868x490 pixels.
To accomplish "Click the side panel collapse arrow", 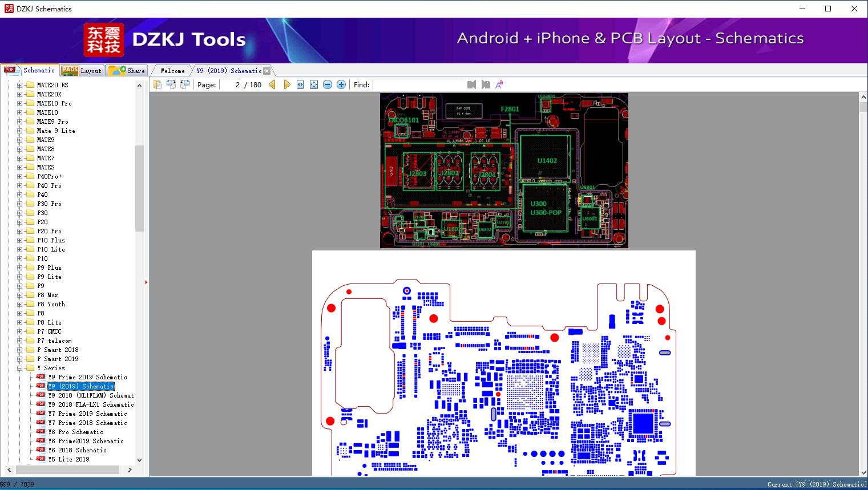I will [146, 282].
